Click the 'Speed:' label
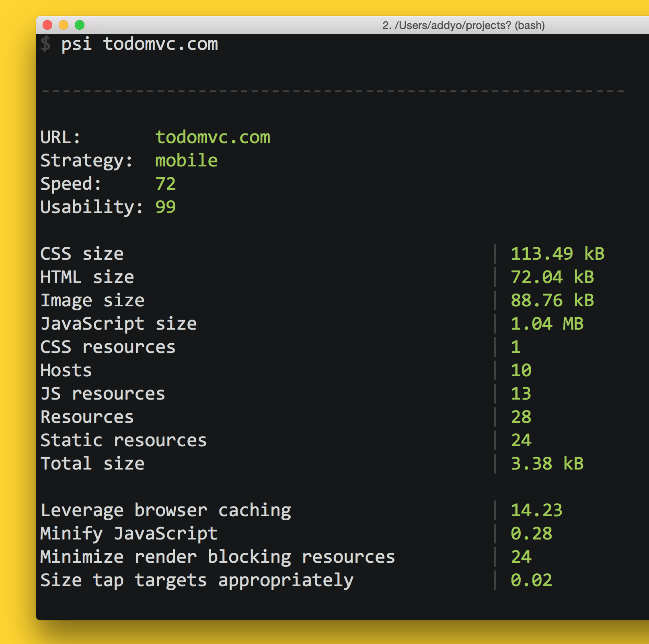 pyautogui.click(x=71, y=184)
